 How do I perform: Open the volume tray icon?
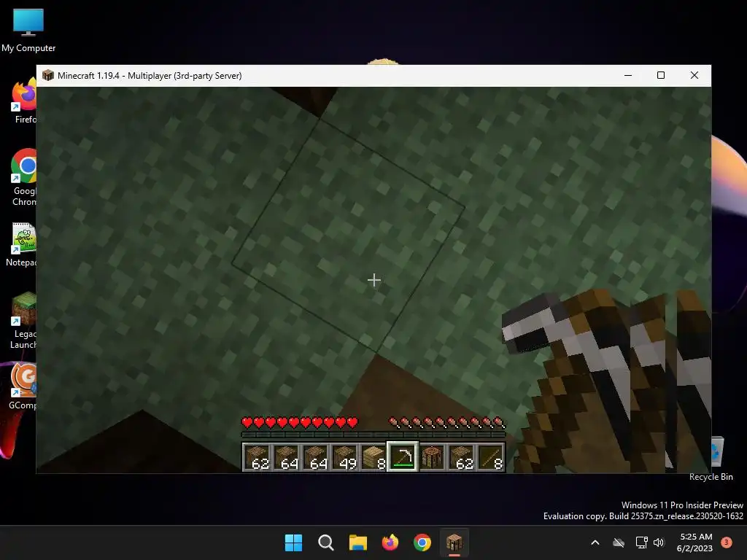(659, 542)
